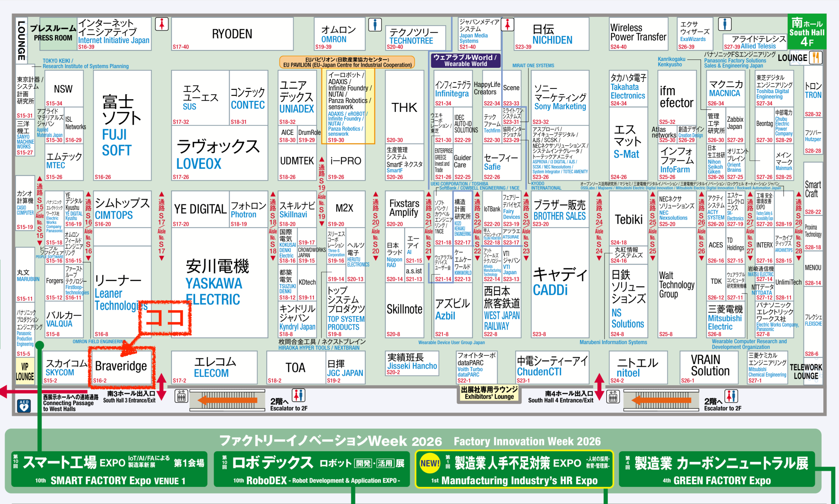This screenshot has height=504, width=839.
Task: Open the GREEN FACTORY Expo banner
Action: coord(716,469)
